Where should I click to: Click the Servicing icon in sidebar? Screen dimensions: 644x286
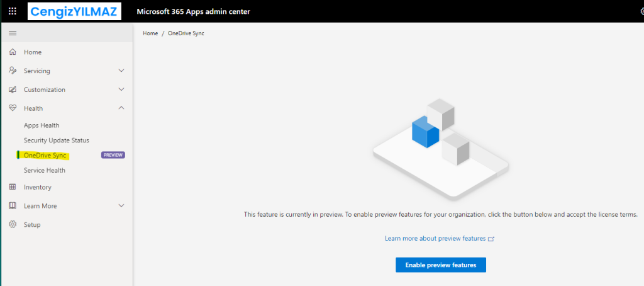(x=12, y=71)
